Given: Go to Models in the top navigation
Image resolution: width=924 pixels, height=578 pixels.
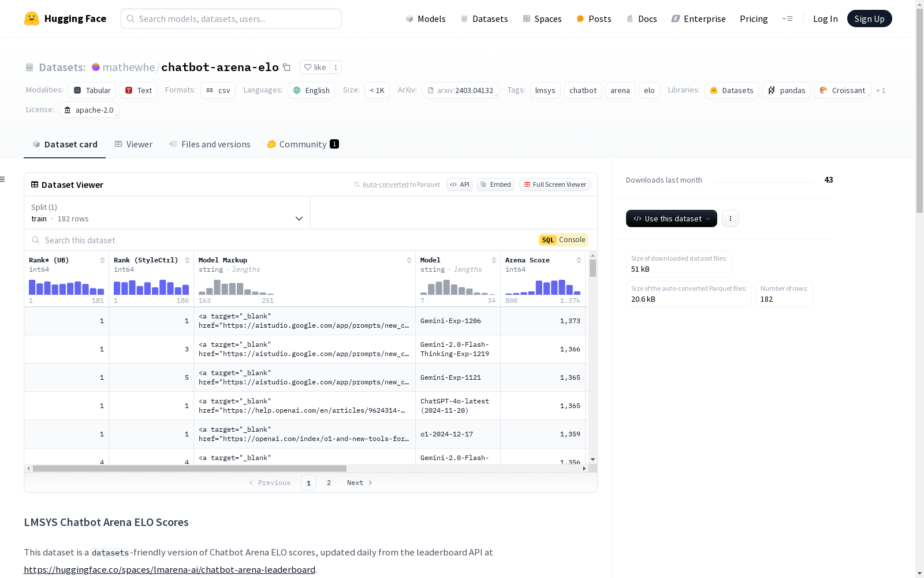Looking at the screenshot, I should (426, 18).
